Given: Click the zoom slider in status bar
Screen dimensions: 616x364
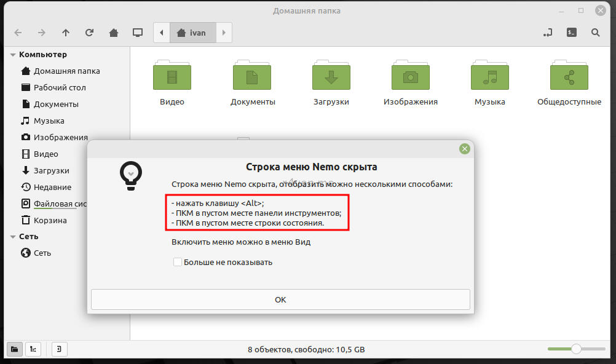Looking at the screenshot, I should [576, 349].
